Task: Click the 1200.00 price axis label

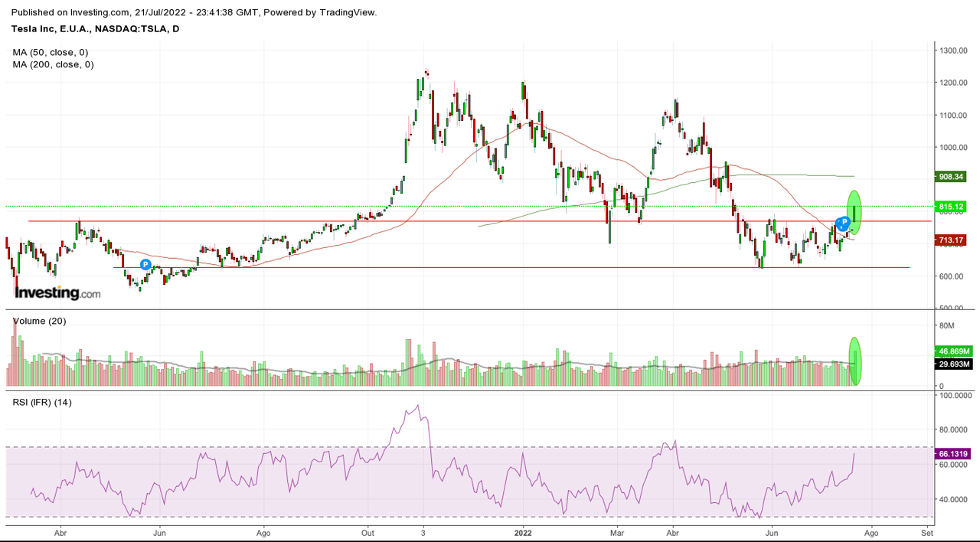Action: (x=954, y=83)
